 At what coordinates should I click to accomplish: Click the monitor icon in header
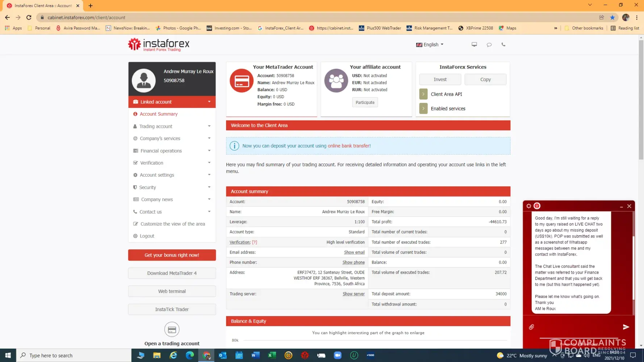click(474, 45)
